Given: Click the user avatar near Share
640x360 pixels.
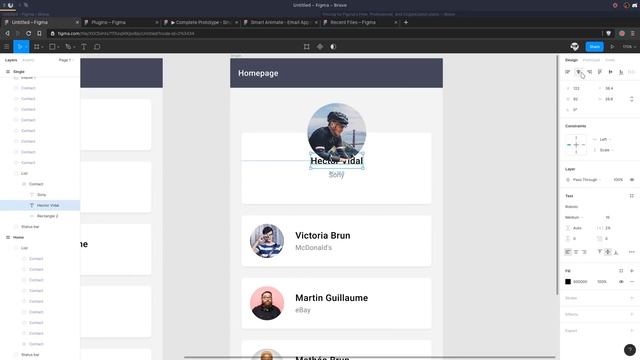Looking at the screenshot, I should click(575, 47).
